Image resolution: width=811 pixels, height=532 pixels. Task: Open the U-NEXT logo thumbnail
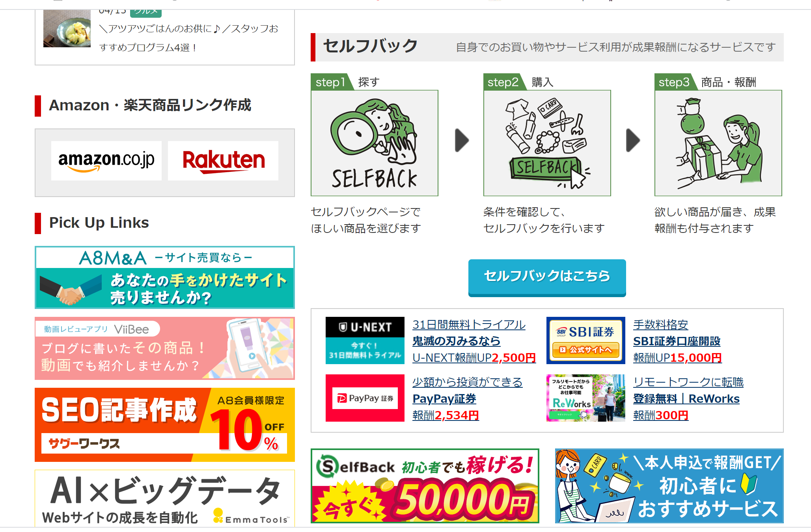point(365,340)
